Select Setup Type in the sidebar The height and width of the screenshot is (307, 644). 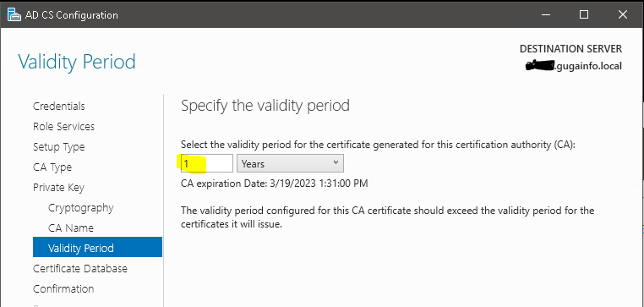58,146
